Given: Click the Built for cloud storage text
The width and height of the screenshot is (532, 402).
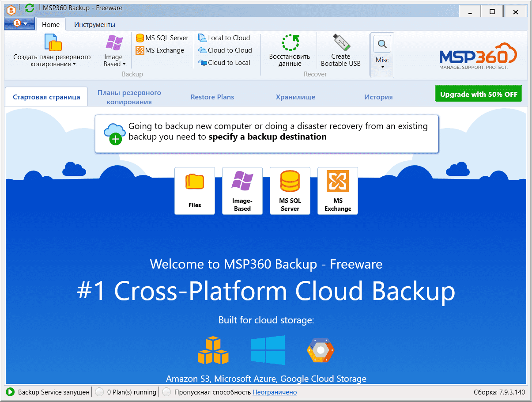Looking at the screenshot, I should tap(266, 320).
